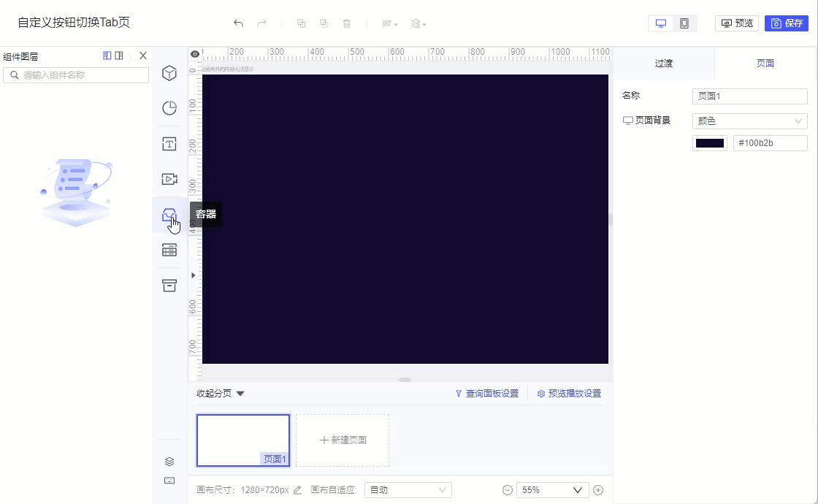Select the text component icon

(169, 143)
